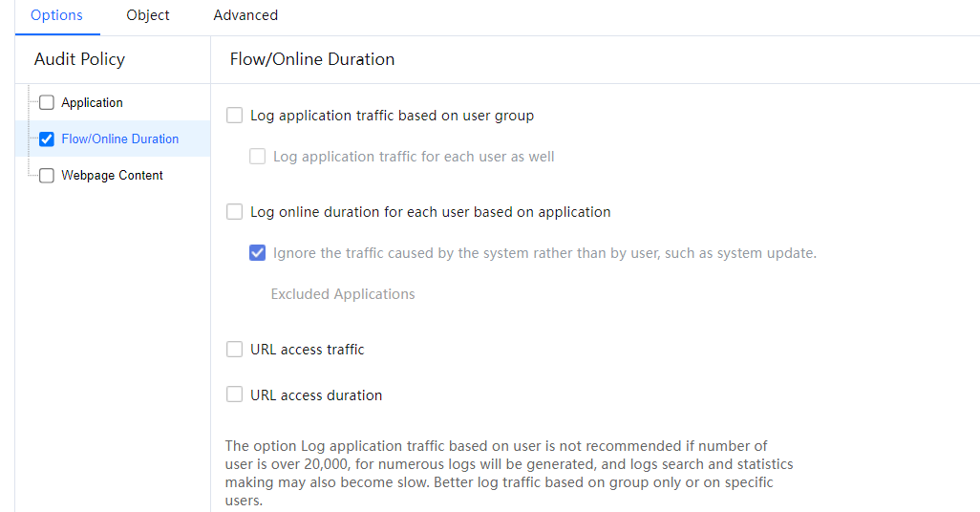Click the Flow/Online Duration panel heading
Viewport: 980px width, 512px height.
(x=312, y=59)
